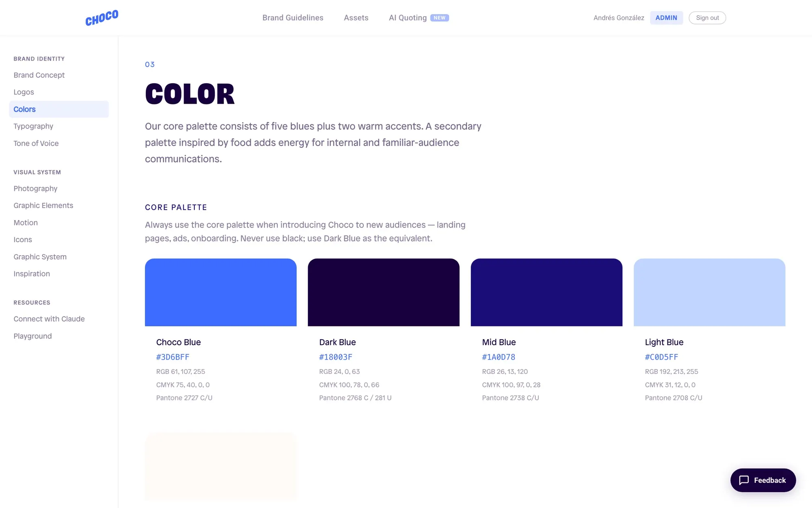Click the CMYK 100, 97, 0, 28 value
812x508 pixels.
click(511, 385)
